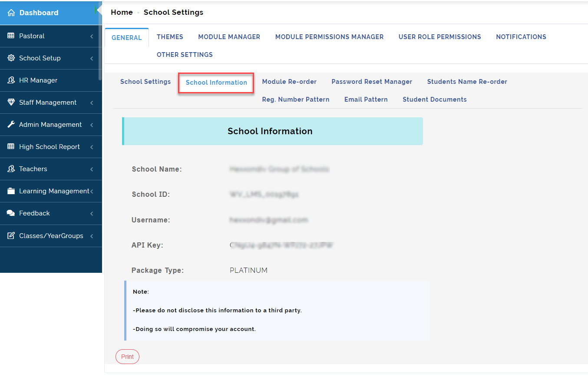Expand the High School Report chevron

tap(92, 147)
